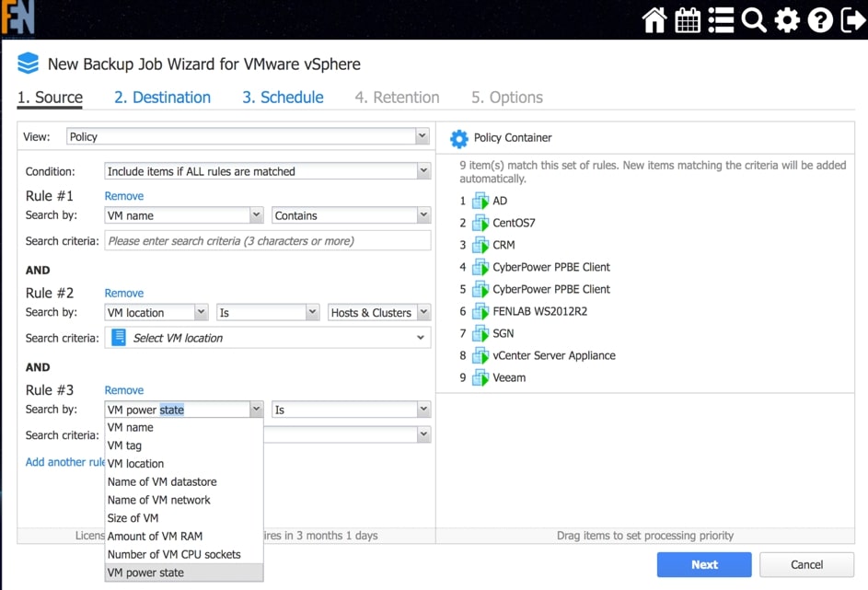Screen dimensions: 868x590
Task: Open settings gear icon in top bar
Action: [787, 19]
